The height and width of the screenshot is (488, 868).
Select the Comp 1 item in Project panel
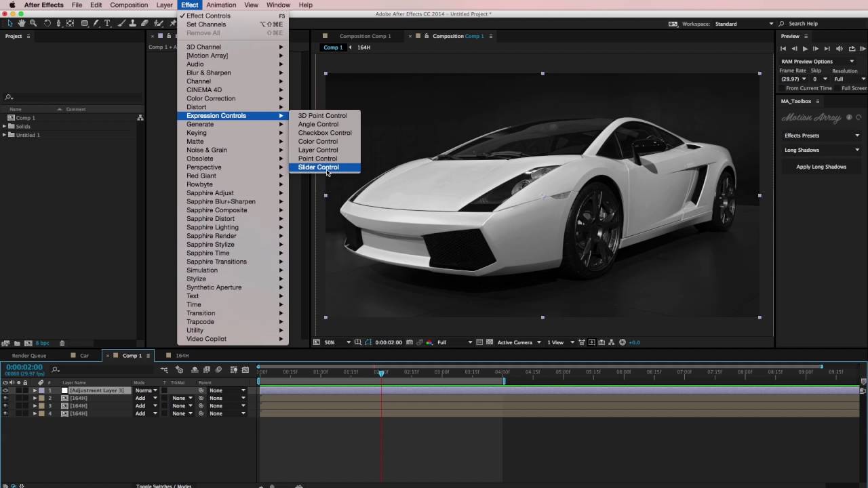point(26,118)
